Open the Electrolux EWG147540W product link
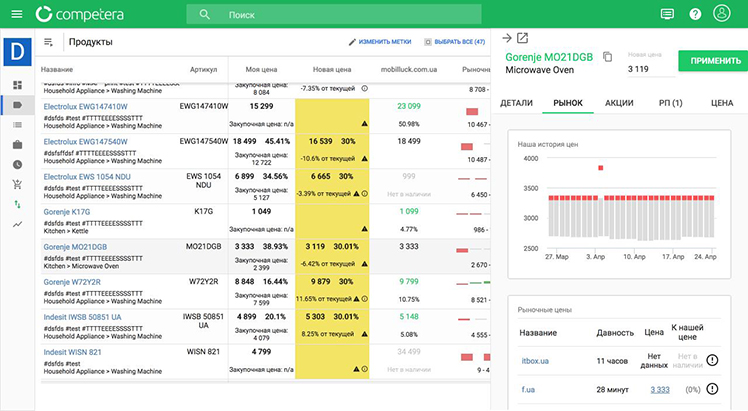 [85, 142]
